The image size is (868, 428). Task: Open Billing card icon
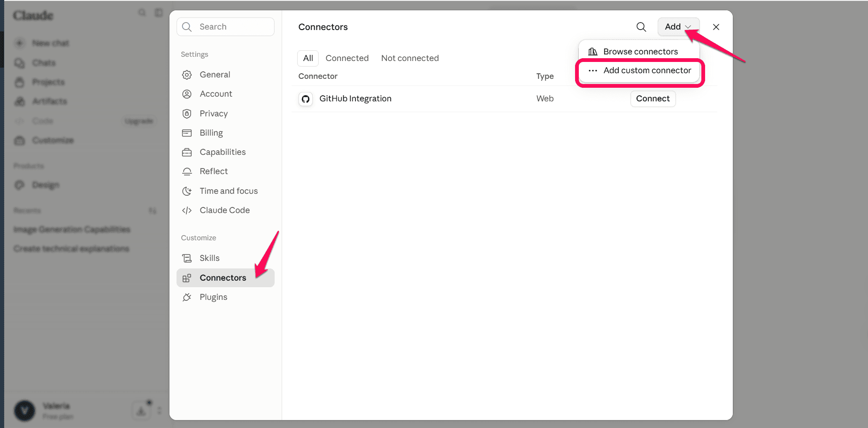pyautogui.click(x=187, y=133)
